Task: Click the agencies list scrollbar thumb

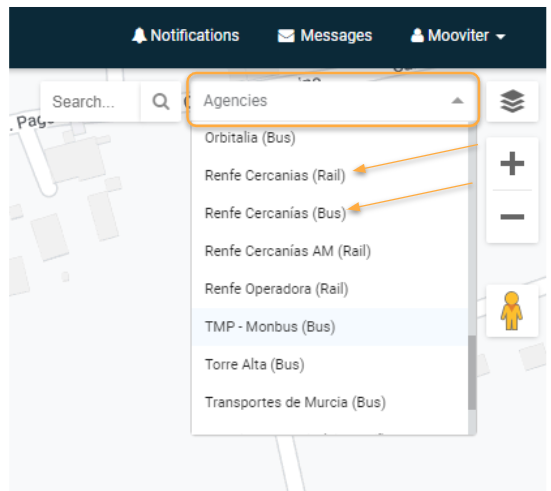Action: (x=472, y=373)
